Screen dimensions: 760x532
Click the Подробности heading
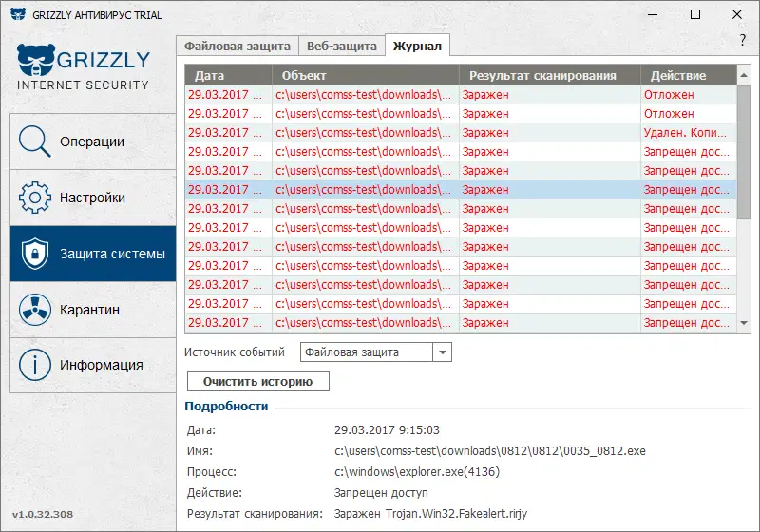226,406
